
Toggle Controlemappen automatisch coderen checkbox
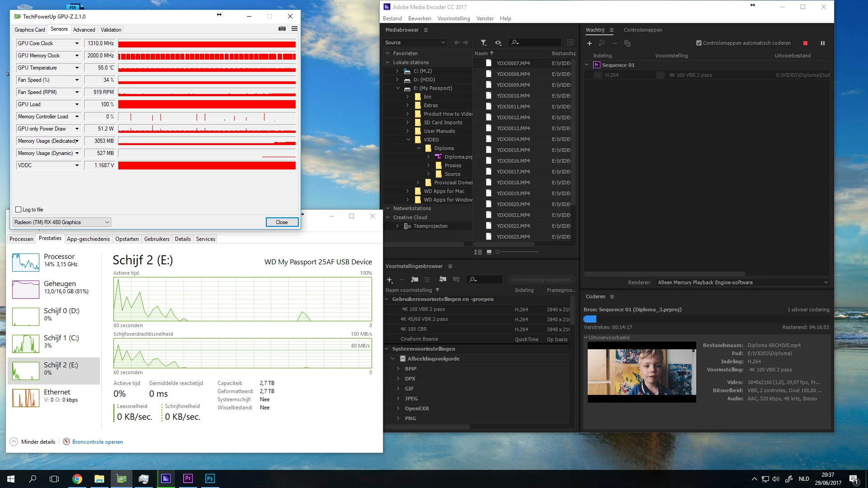tap(699, 43)
